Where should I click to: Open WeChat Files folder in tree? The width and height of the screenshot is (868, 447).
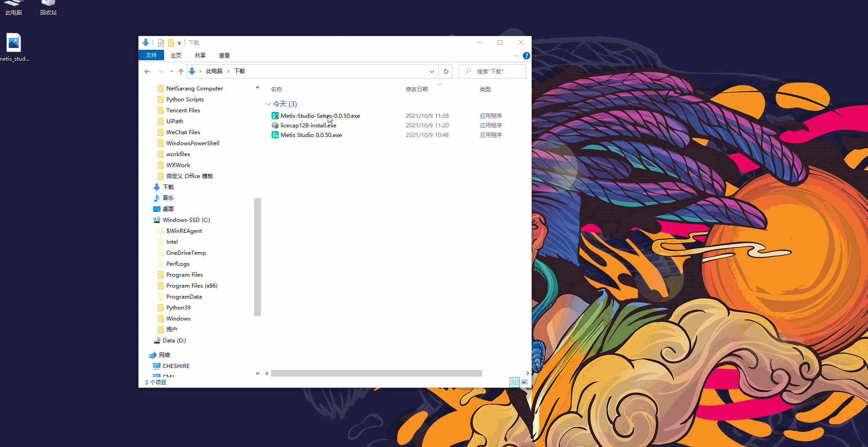tap(183, 132)
